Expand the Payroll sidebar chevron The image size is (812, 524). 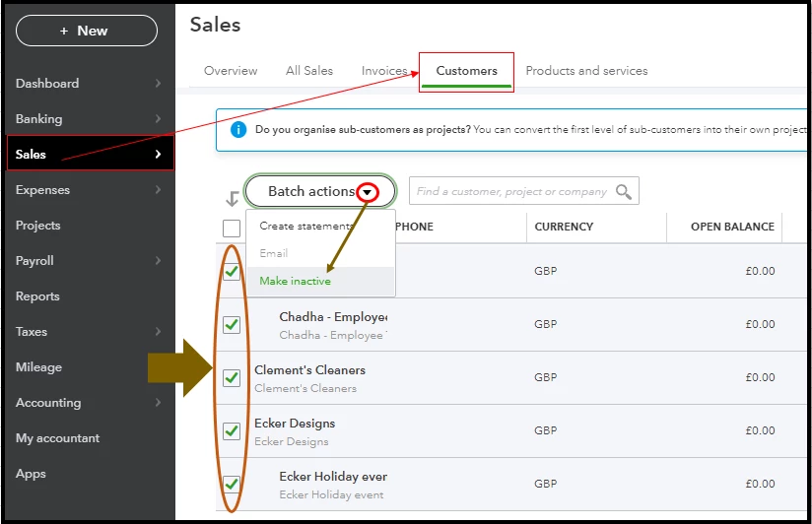pyautogui.click(x=158, y=260)
